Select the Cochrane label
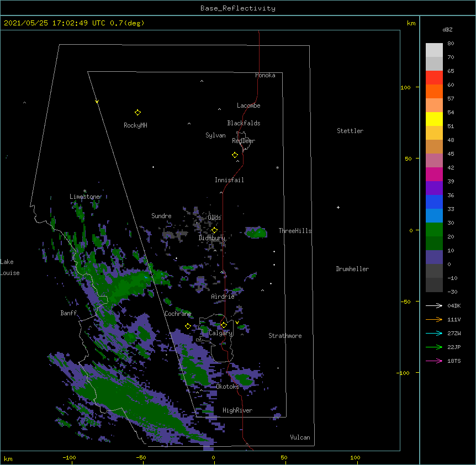This screenshot has width=476, height=465. pyautogui.click(x=178, y=314)
